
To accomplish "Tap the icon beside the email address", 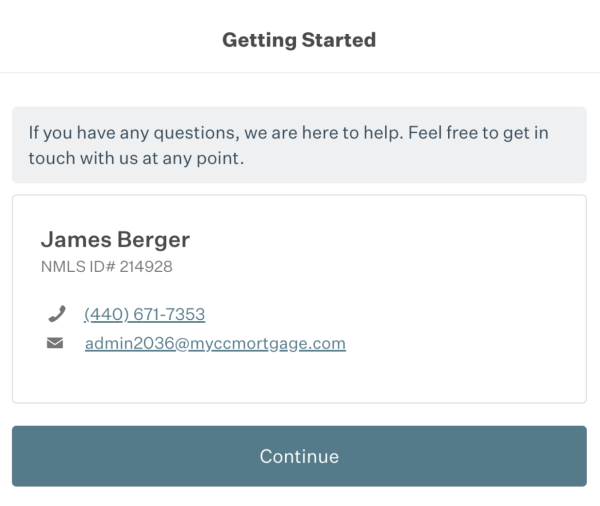I will coord(55,344).
